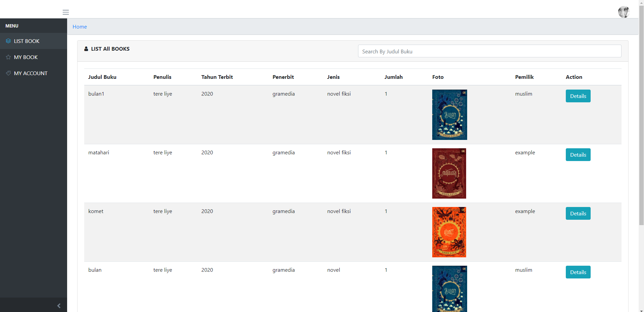View Details for book bulan
The height and width of the screenshot is (312, 644).
[578, 272]
